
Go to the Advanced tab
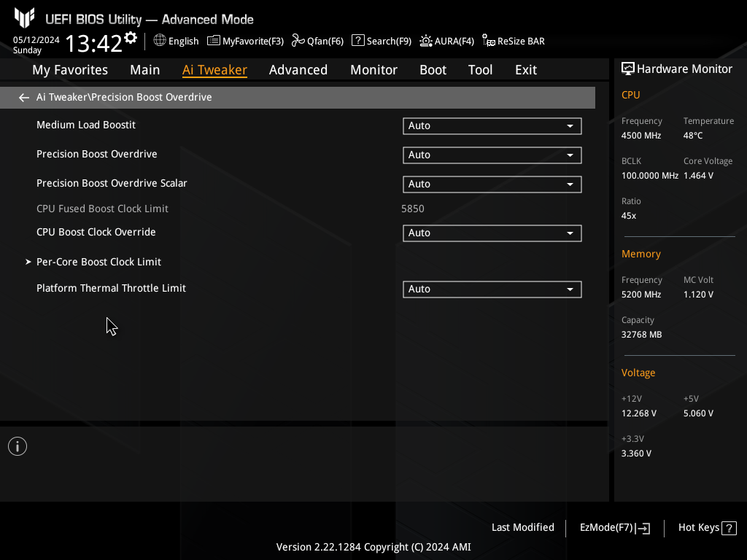click(298, 70)
